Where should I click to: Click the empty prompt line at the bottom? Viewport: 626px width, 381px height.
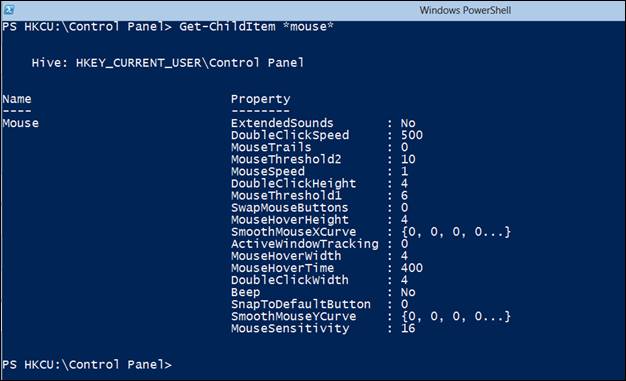(x=87, y=365)
